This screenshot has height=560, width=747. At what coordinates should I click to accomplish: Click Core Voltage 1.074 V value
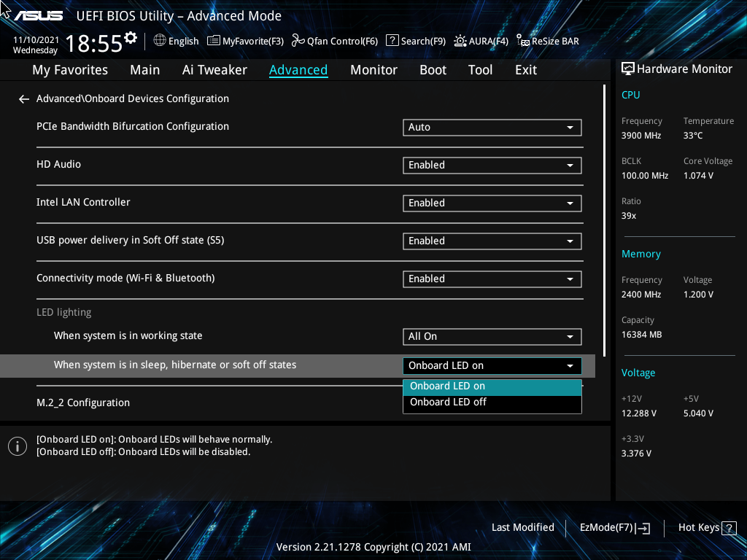[698, 176]
